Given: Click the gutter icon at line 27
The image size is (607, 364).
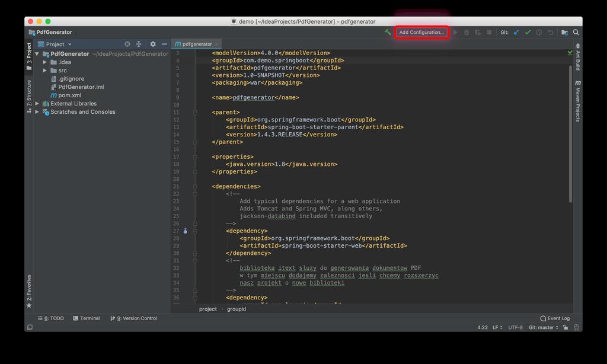Looking at the screenshot, I should pyautogui.click(x=185, y=231).
